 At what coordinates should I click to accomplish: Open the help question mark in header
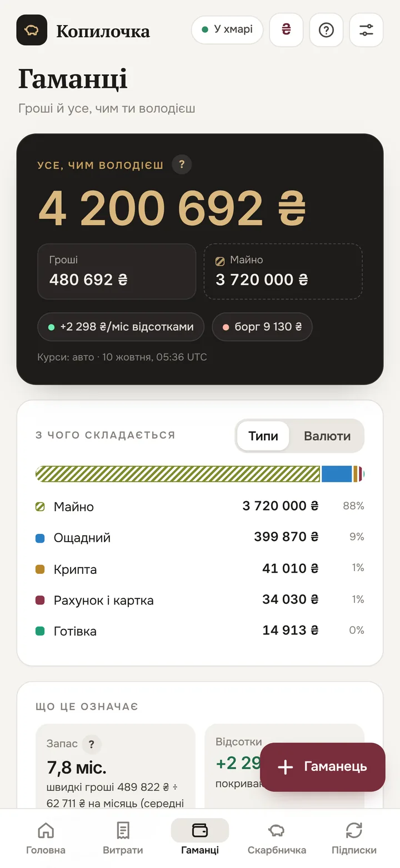(x=326, y=30)
